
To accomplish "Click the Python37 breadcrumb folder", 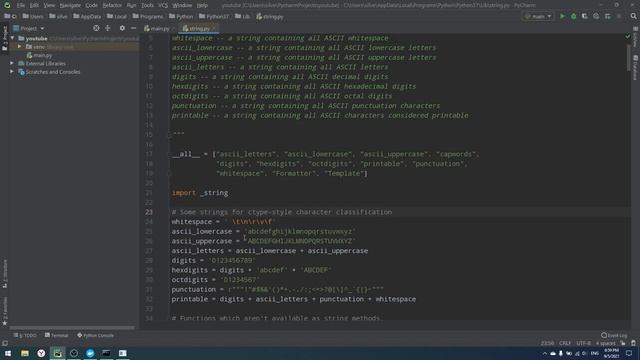I will pos(214,17).
